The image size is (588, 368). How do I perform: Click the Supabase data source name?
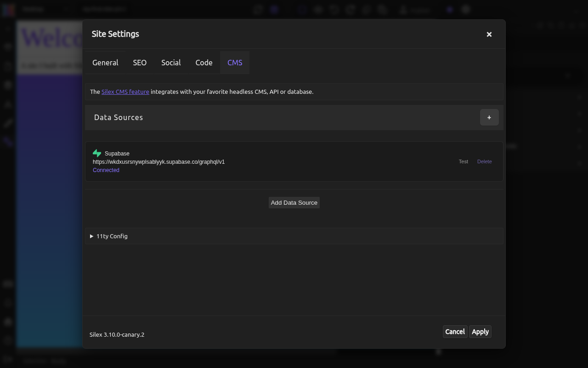pyautogui.click(x=117, y=154)
